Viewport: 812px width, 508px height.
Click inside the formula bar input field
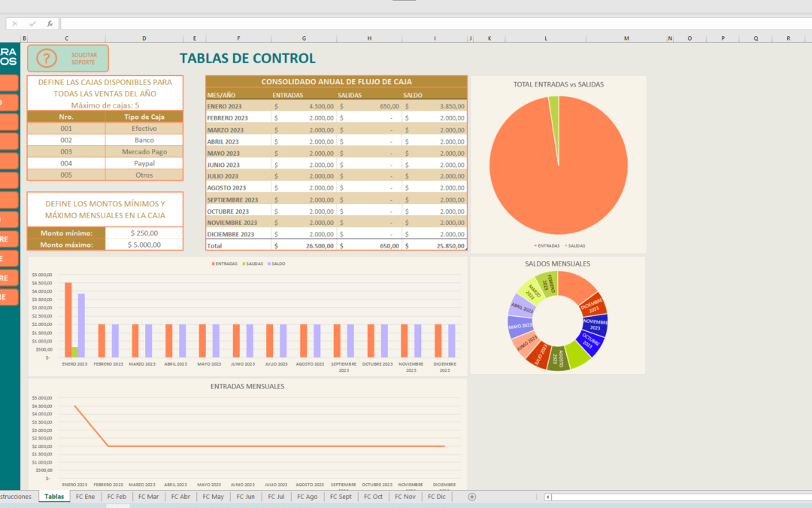pos(376,23)
